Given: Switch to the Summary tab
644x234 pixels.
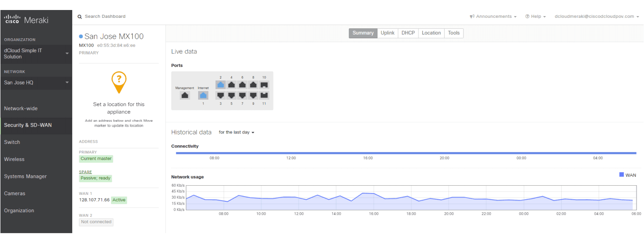Looking at the screenshot, I should (363, 33).
